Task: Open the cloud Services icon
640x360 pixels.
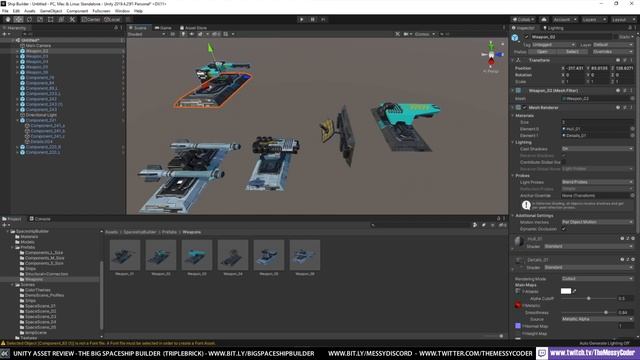Action: click(544, 20)
